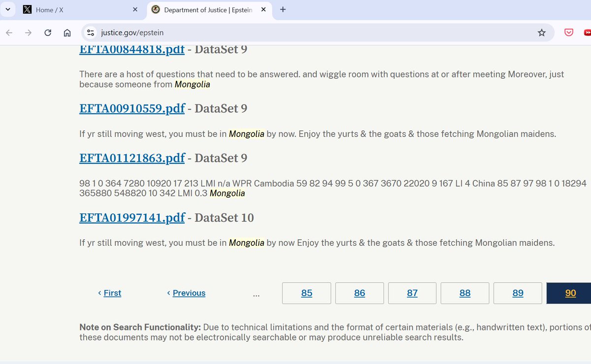Click the Note on Search Functionality heading
This screenshot has width=591, height=364.
click(x=140, y=327)
